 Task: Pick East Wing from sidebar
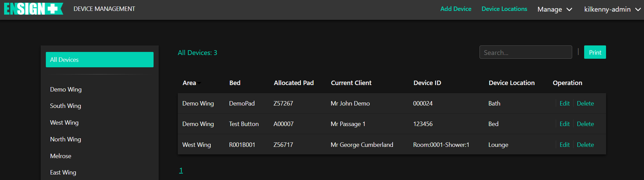click(63, 172)
